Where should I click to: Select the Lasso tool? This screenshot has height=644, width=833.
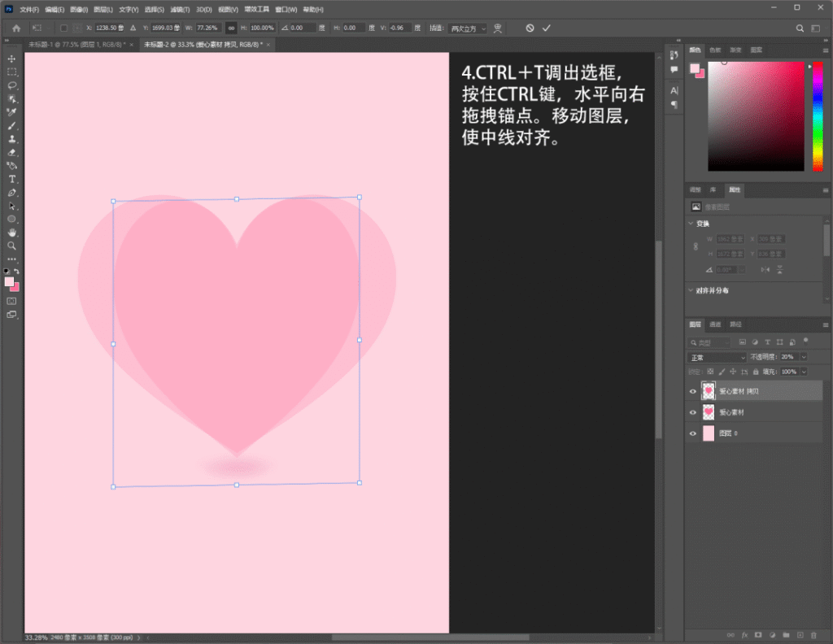[11, 85]
